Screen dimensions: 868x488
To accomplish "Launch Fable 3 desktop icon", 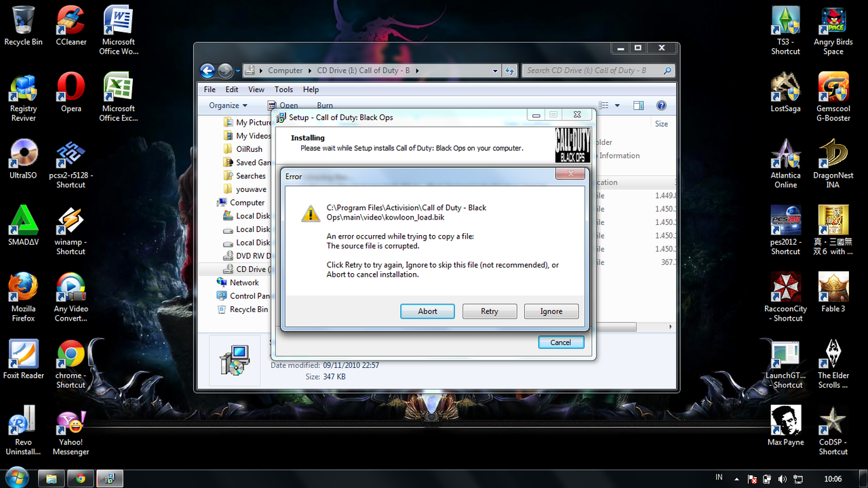I will tap(833, 292).
